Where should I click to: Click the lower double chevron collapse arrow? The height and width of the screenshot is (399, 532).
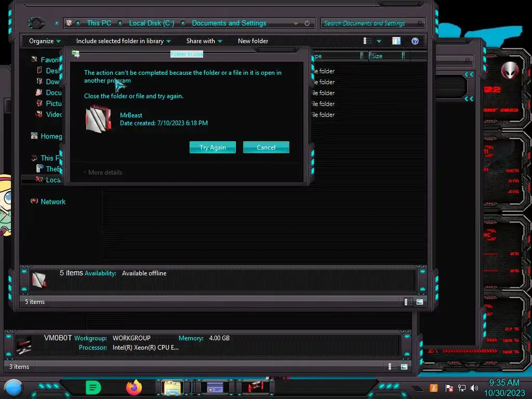pyautogui.click(x=469, y=99)
